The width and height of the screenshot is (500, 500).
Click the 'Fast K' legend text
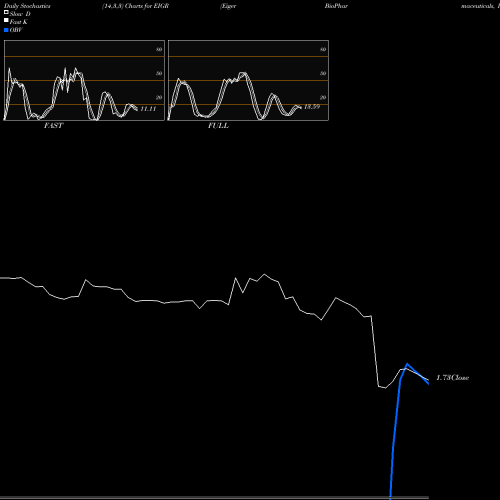pos(19,22)
